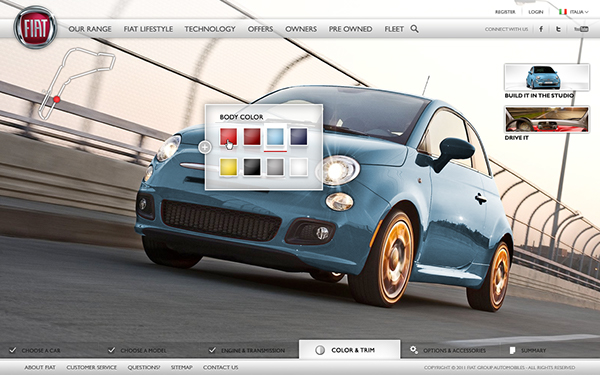
Task: Open the Technology menu
Action: [210, 29]
